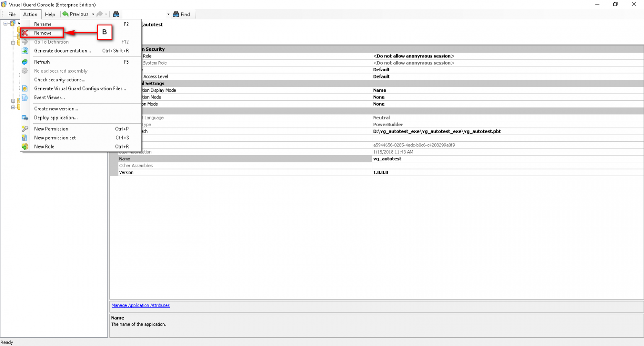
Task: Click the New Permission key icon
Action: (x=25, y=129)
